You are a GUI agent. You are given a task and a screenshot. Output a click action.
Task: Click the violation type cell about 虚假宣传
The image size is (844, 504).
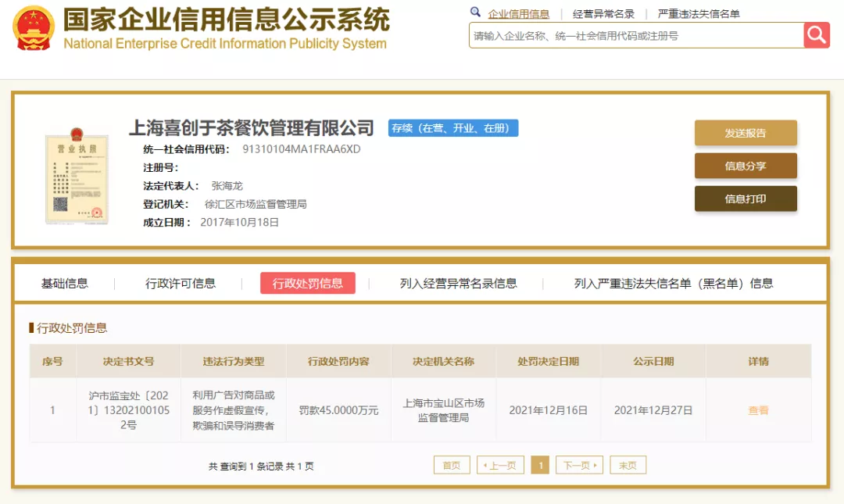coord(234,410)
